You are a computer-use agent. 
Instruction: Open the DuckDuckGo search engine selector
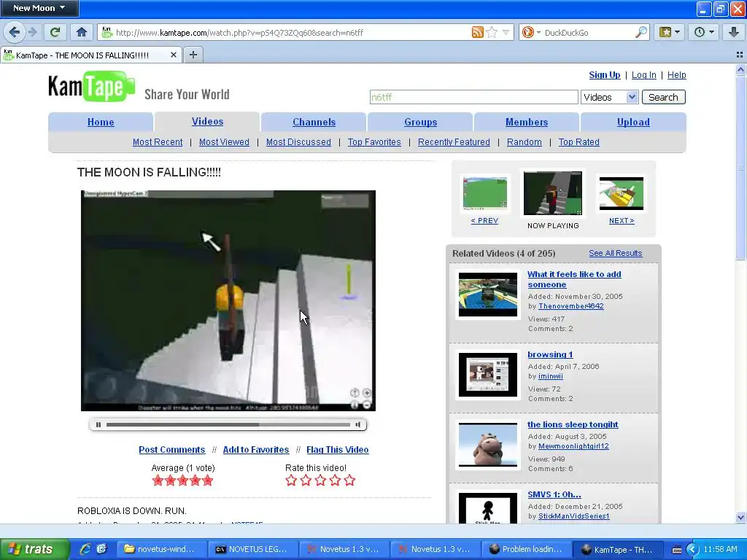(531, 32)
